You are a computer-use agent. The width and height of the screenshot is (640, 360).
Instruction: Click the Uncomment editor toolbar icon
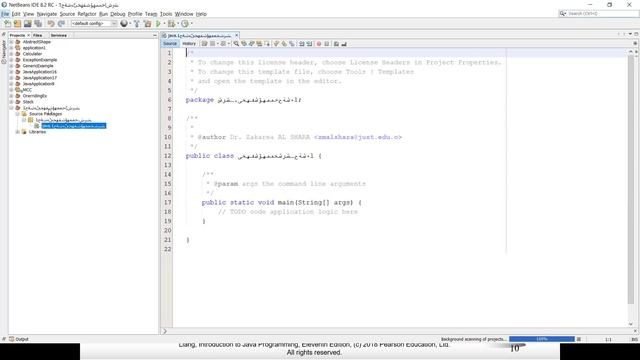pyautogui.click(x=344, y=44)
